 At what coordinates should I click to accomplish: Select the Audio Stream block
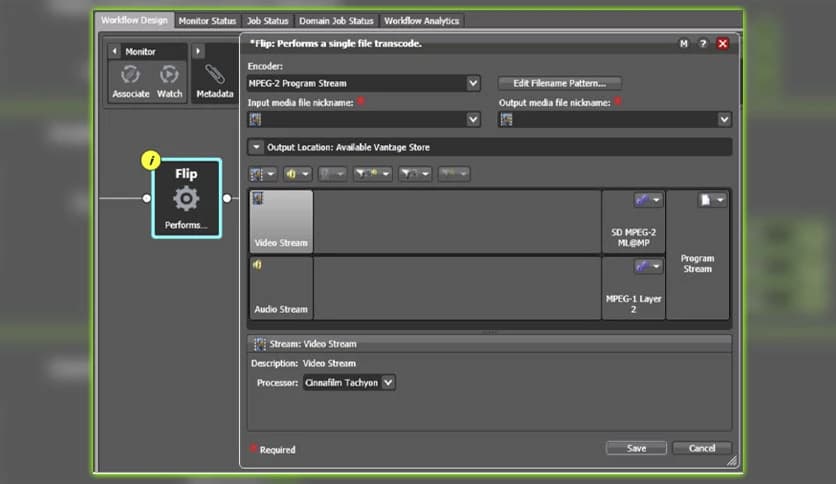coord(281,288)
